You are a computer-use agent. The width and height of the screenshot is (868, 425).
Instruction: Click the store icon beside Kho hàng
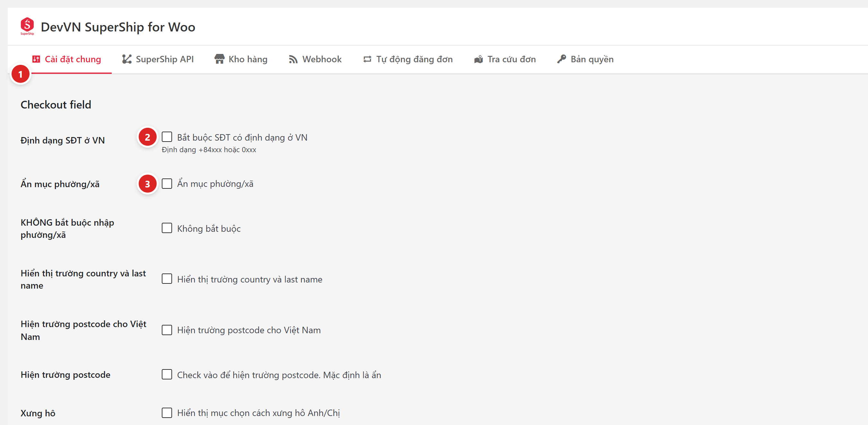pos(219,59)
